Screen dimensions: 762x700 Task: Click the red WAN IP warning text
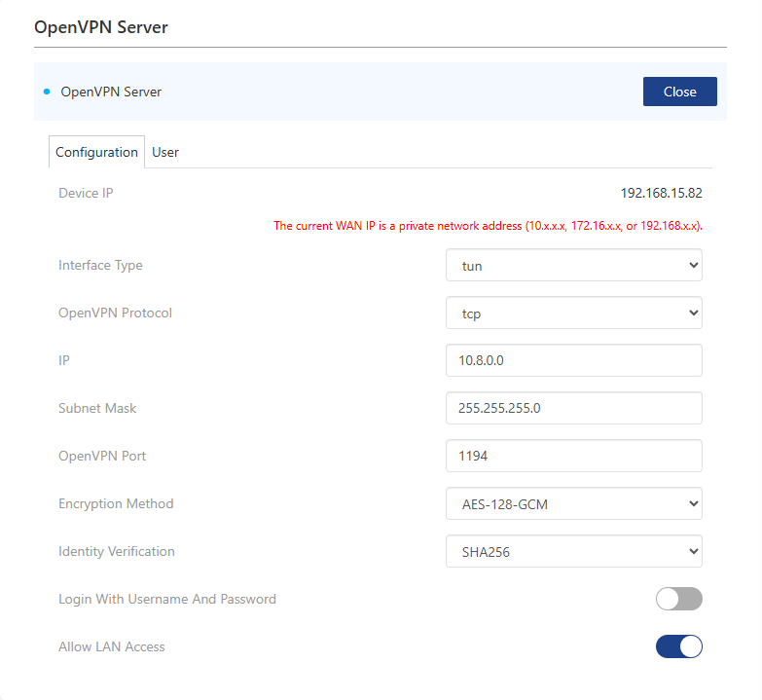click(488, 226)
